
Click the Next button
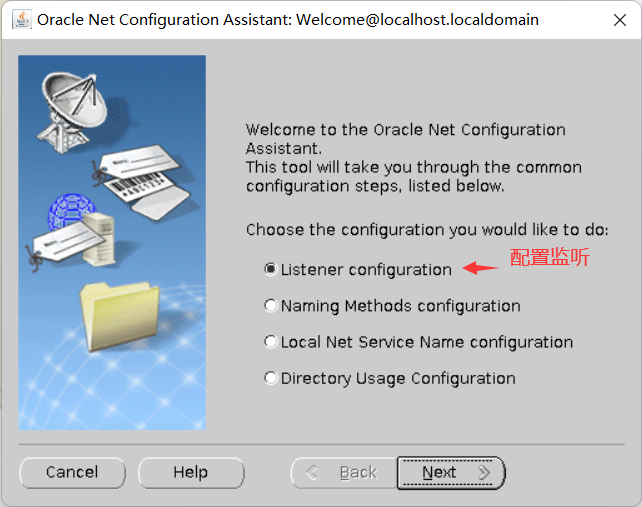tap(451, 473)
